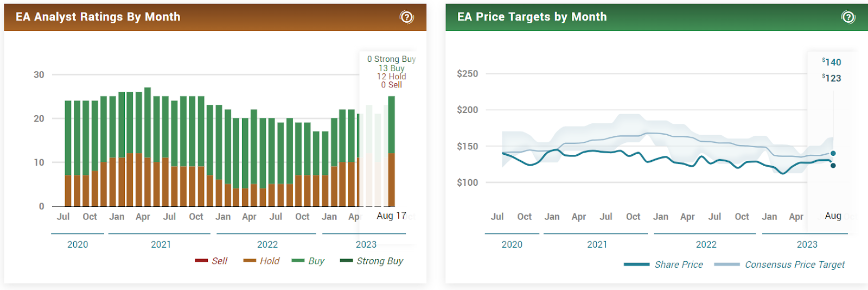Click the $250 axis label

[x=468, y=73]
